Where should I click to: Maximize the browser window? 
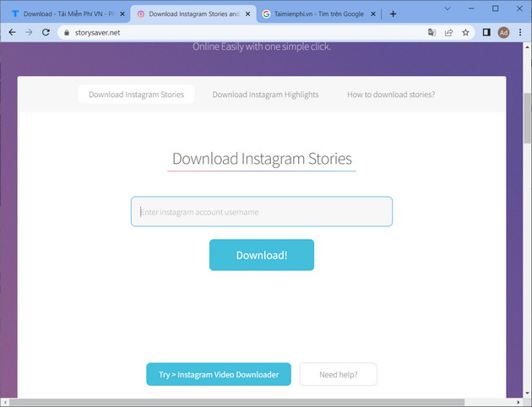tap(496, 8)
